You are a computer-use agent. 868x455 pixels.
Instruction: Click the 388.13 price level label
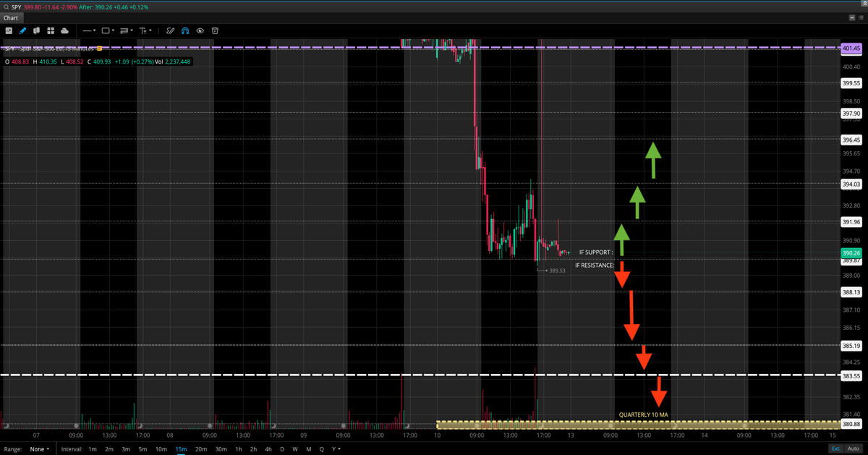[851, 292]
